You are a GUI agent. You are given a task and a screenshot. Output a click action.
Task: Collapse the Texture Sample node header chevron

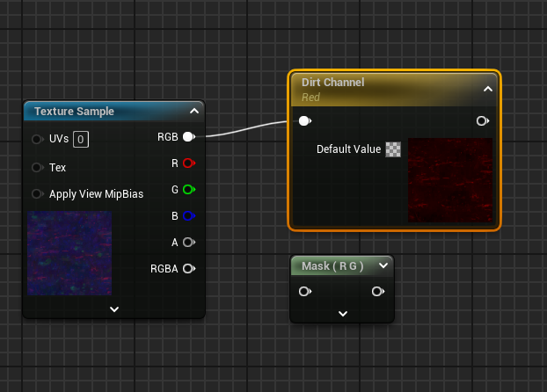[x=194, y=112]
